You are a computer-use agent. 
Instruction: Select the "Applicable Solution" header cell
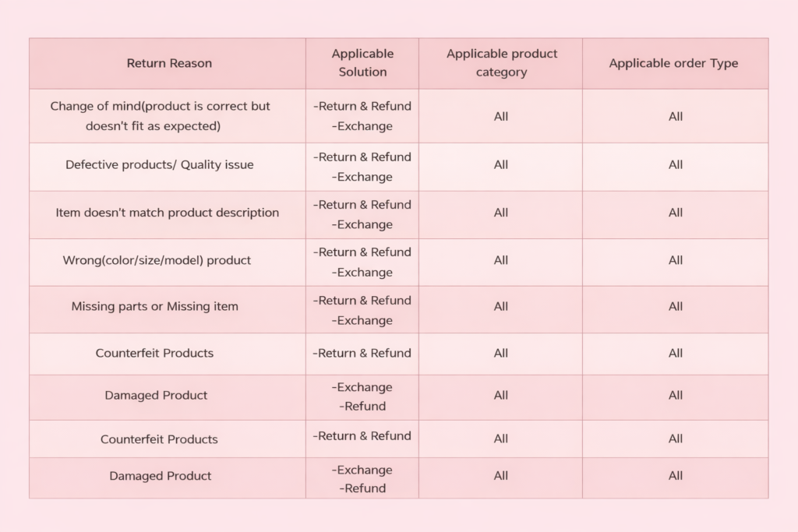tap(362, 63)
